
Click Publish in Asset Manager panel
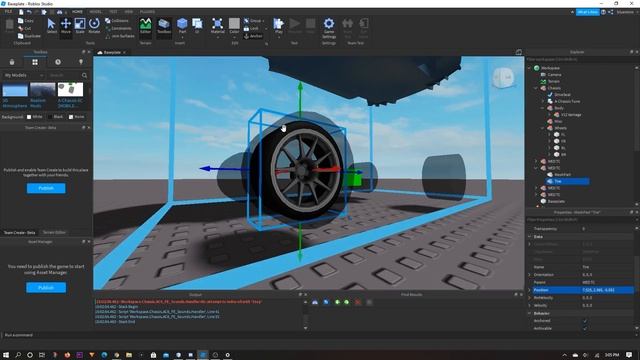tap(46, 288)
